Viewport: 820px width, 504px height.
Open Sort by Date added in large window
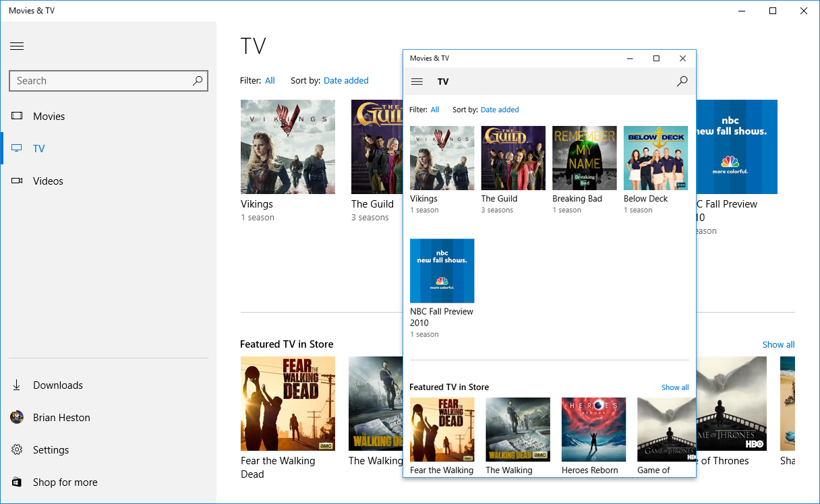346,80
